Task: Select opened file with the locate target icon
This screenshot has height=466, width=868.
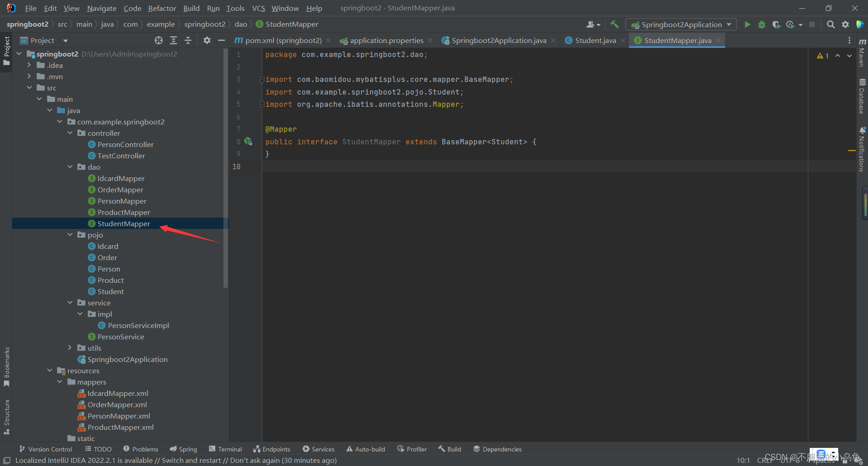Action: 159,40
